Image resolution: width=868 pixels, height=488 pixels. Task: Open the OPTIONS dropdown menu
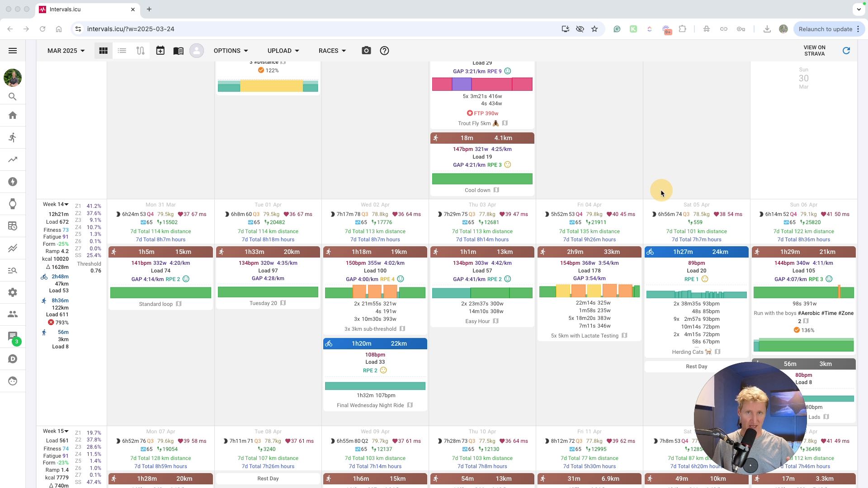click(231, 51)
